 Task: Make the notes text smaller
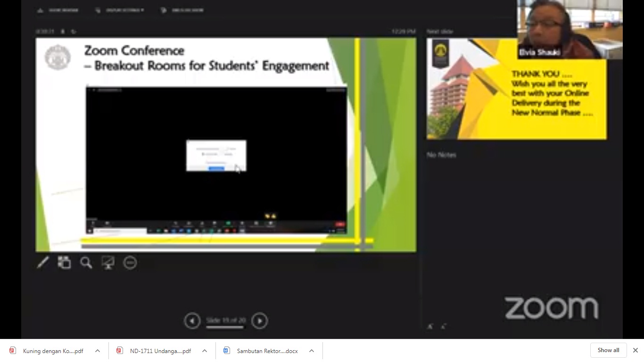point(444,326)
